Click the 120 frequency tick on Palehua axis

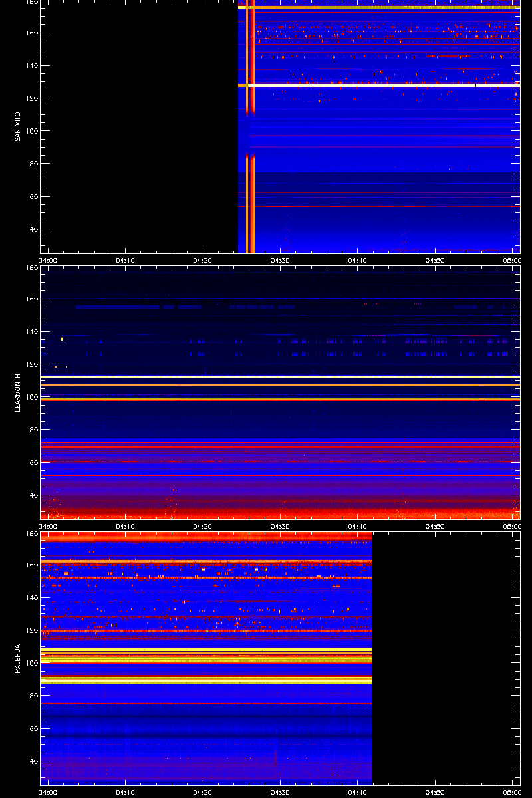[x=33, y=630]
